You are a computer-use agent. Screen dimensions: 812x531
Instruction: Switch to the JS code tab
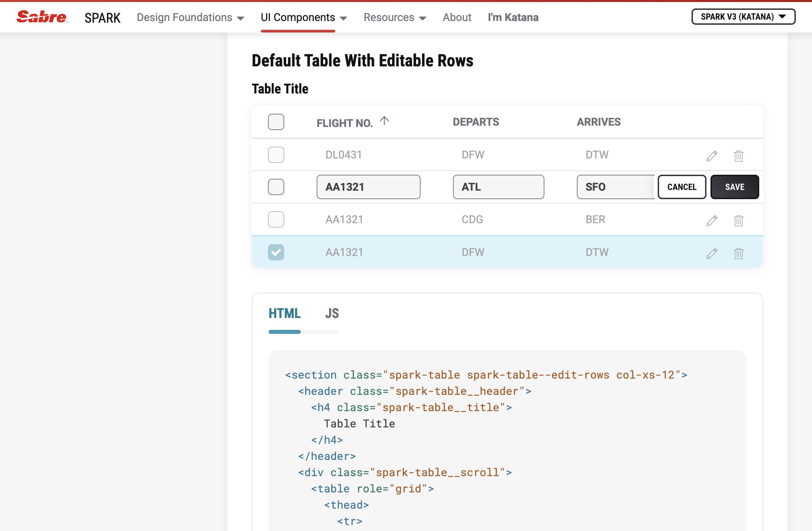pyautogui.click(x=331, y=313)
